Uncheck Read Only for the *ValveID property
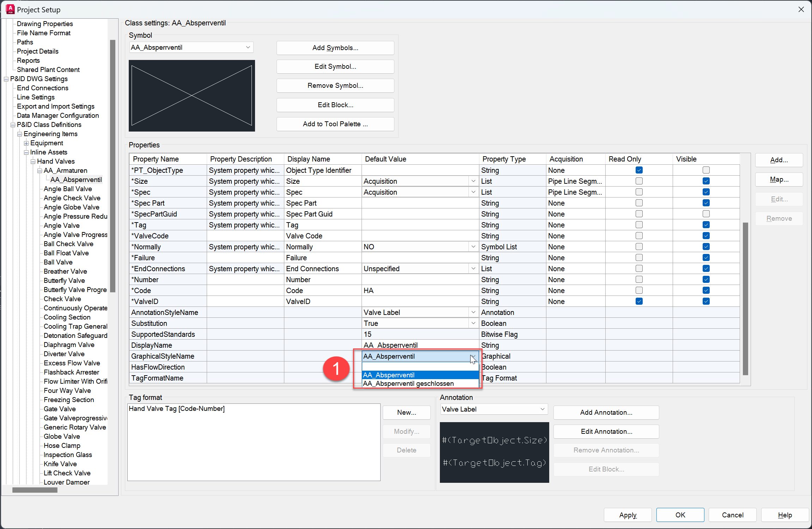The height and width of the screenshot is (529, 812). (638, 301)
